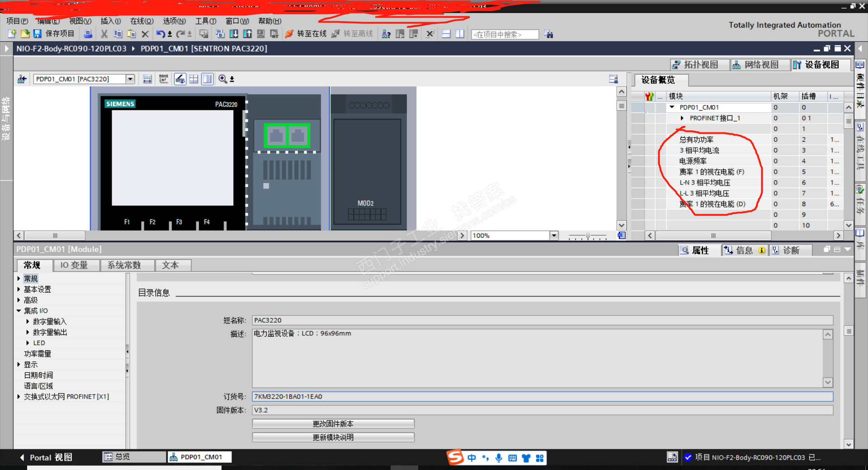This screenshot has width=868, height=470.
Task: Cut the selected object
Action: tap(104, 34)
